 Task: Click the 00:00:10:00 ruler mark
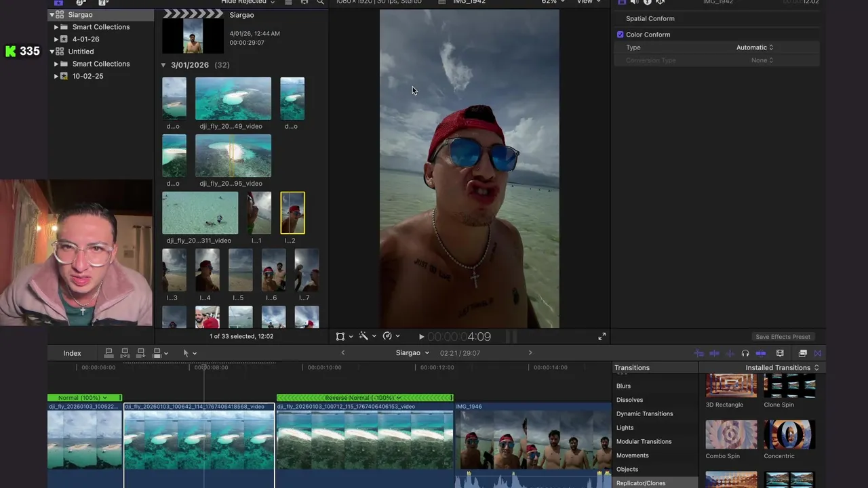click(x=325, y=367)
